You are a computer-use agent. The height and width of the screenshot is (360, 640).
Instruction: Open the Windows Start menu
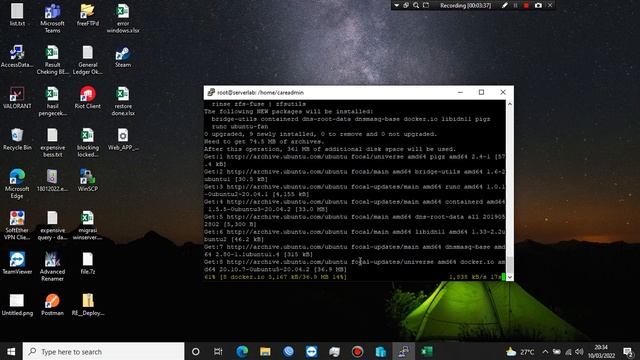(x=11, y=351)
